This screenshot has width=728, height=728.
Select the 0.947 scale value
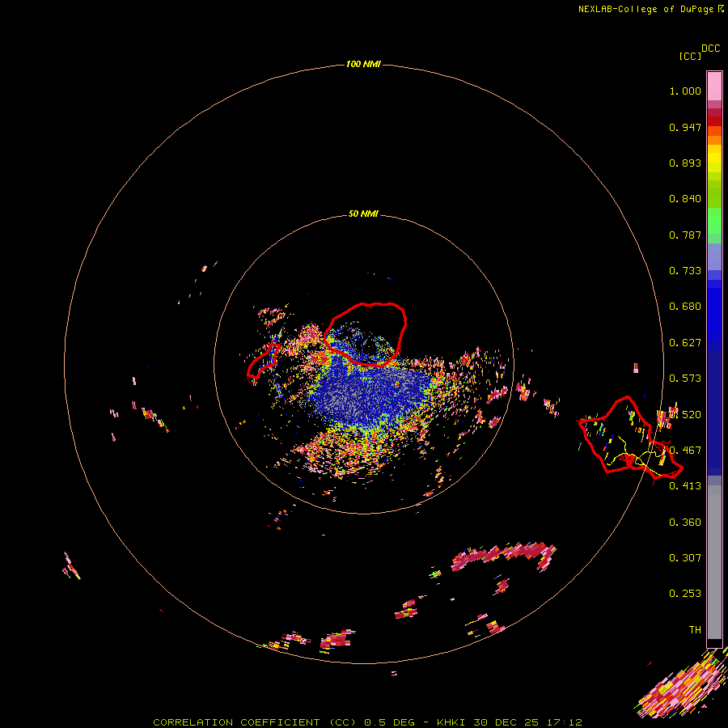[x=685, y=127]
